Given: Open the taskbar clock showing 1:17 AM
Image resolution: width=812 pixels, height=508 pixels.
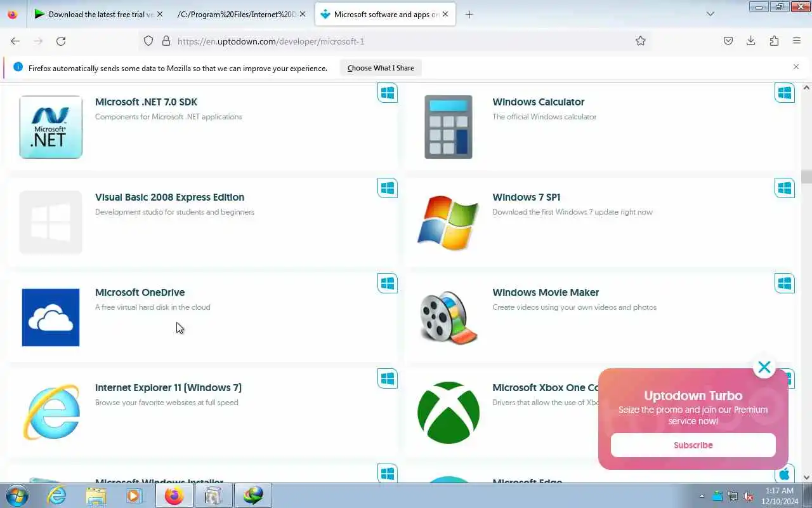Looking at the screenshot, I should 780,496.
